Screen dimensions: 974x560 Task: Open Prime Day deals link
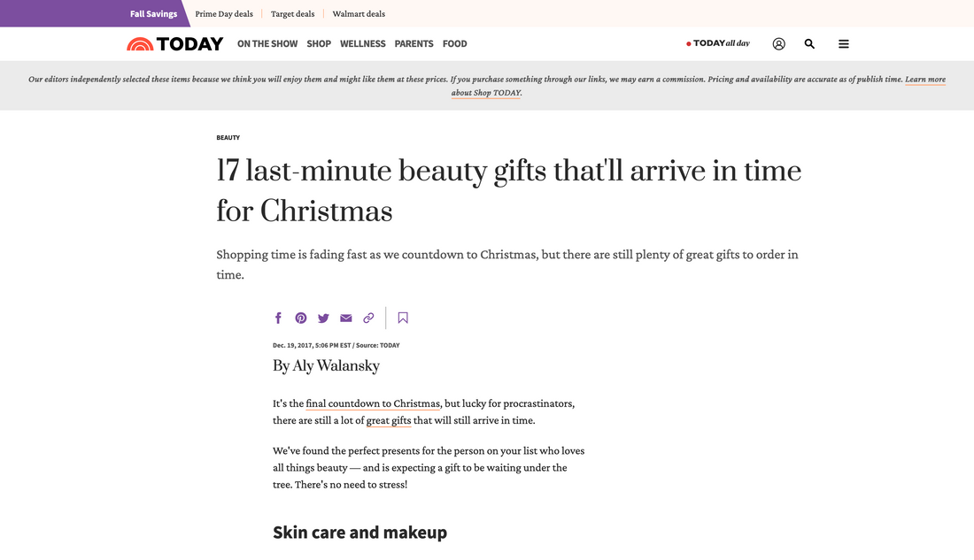pyautogui.click(x=224, y=13)
